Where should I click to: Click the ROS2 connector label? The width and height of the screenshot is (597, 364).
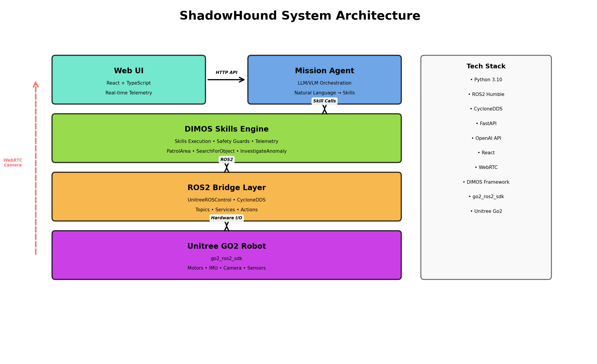[227, 159]
